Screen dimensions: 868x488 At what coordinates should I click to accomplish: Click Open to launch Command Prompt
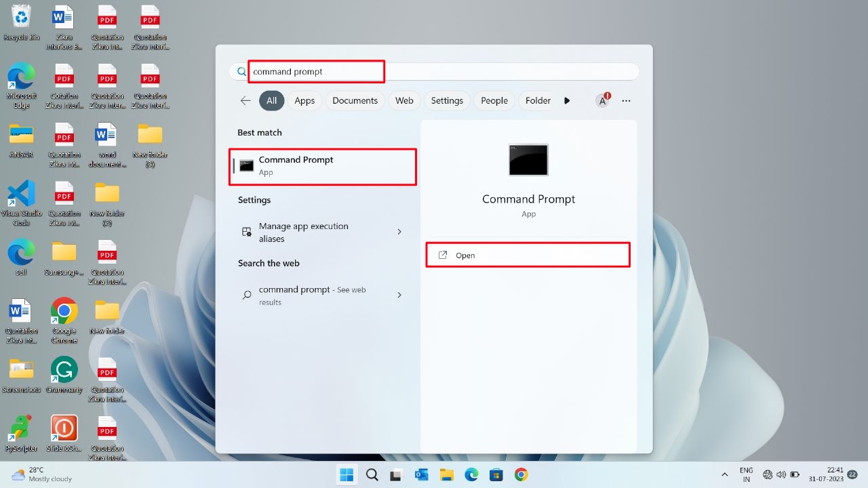[x=528, y=255]
